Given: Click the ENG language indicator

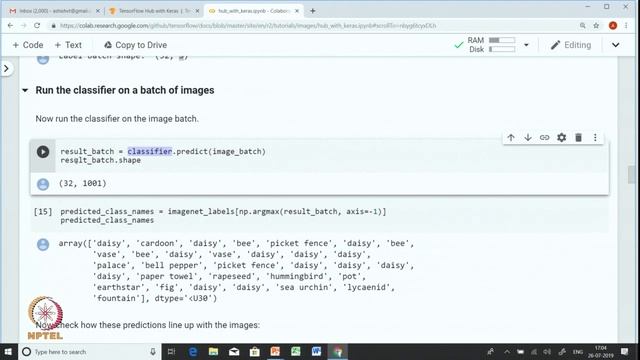Looking at the screenshot, I should 578,351.
